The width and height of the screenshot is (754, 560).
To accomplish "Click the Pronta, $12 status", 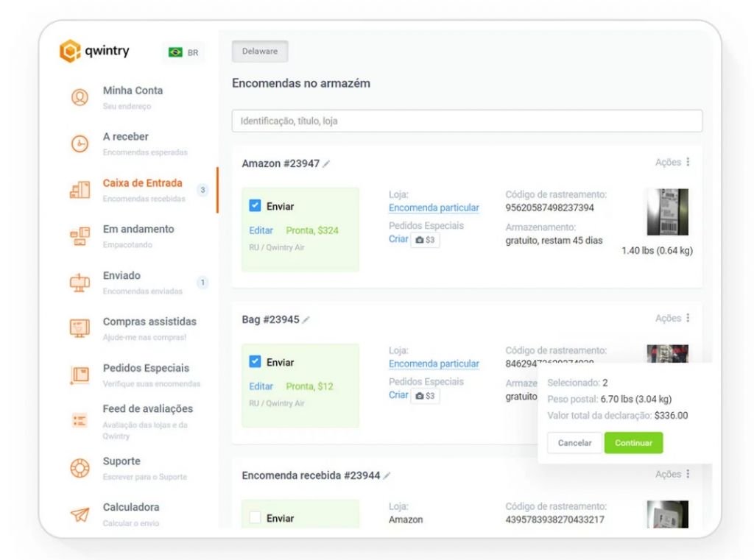I will [x=309, y=386].
